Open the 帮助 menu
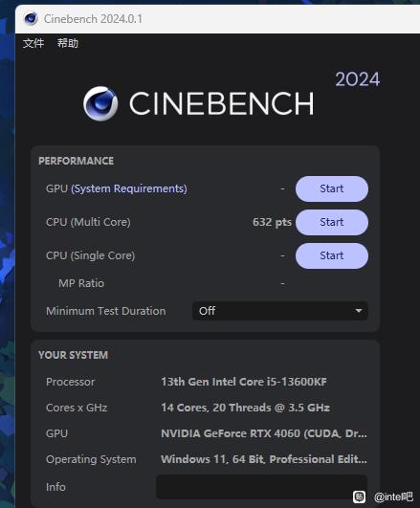The height and width of the screenshot is (508, 420). point(68,43)
